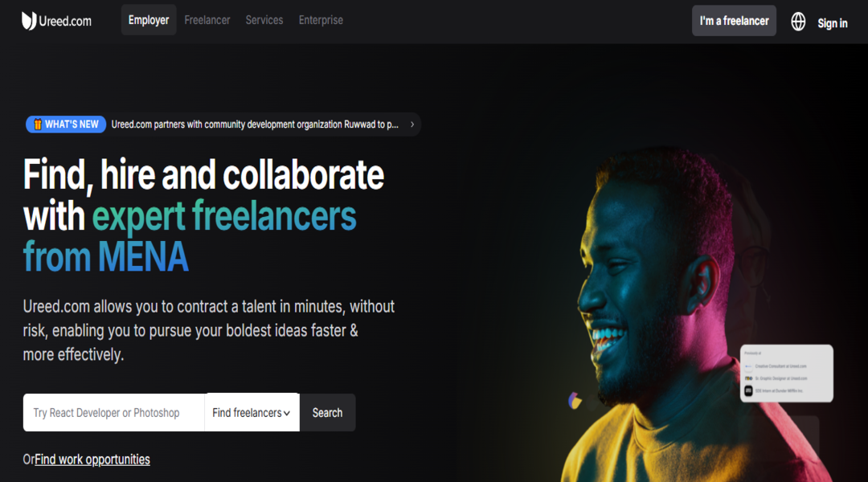Click the Sign in link
This screenshot has height=482, width=868.
click(832, 23)
